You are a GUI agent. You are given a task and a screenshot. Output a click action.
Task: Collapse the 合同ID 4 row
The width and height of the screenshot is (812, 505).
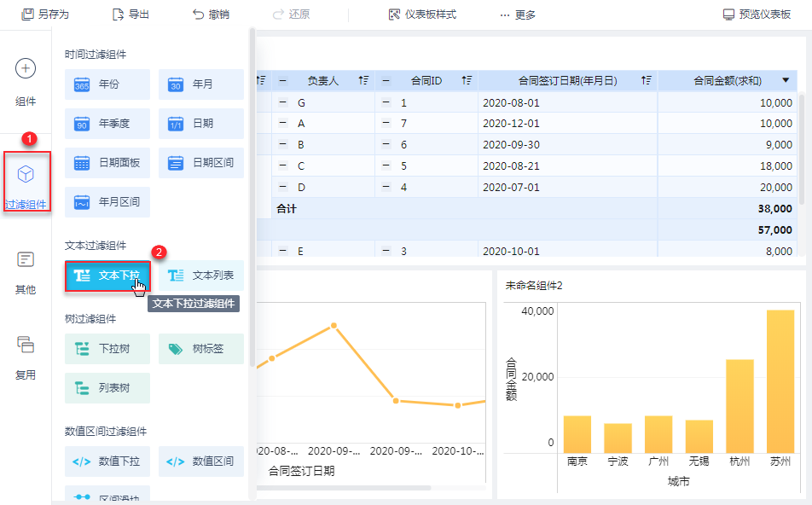386,187
